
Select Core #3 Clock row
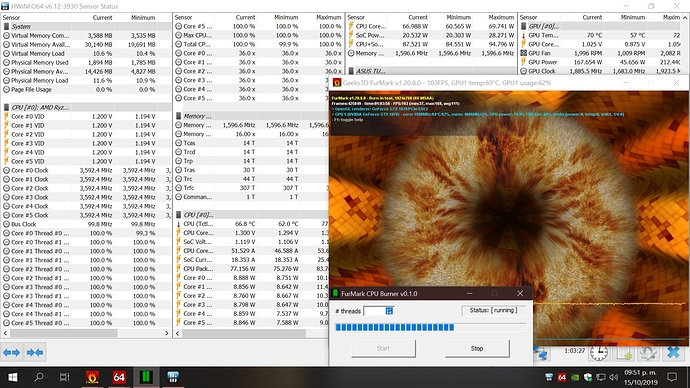pyautogui.click(x=87, y=198)
